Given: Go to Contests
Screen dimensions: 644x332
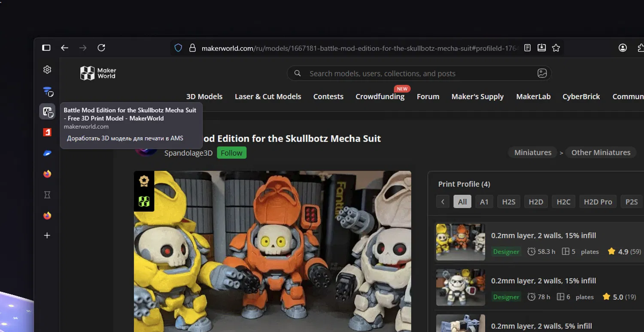Looking at the screenshot, I should [328, 97].
